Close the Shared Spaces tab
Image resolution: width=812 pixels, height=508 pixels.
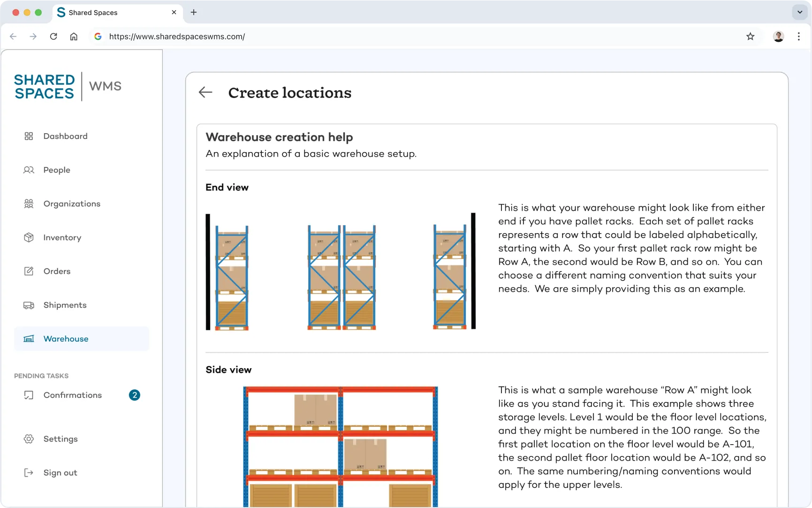pos(174,12)
